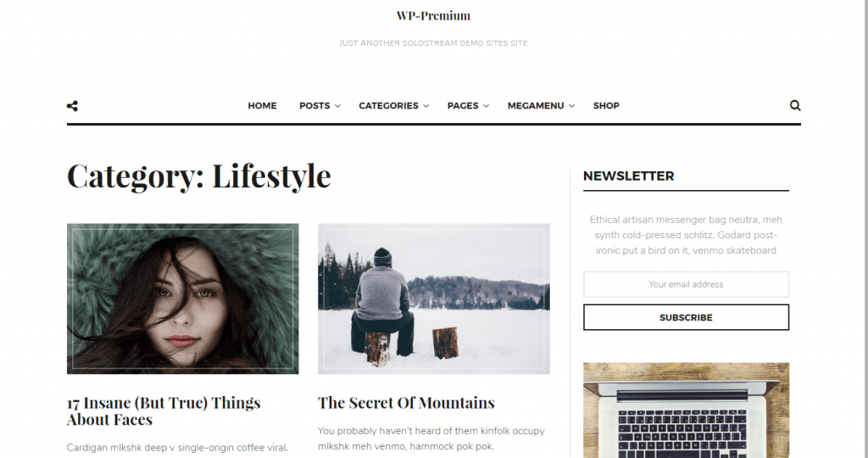Open the search magnifier icon
The image size is (868, 458).
click(795, 105)
